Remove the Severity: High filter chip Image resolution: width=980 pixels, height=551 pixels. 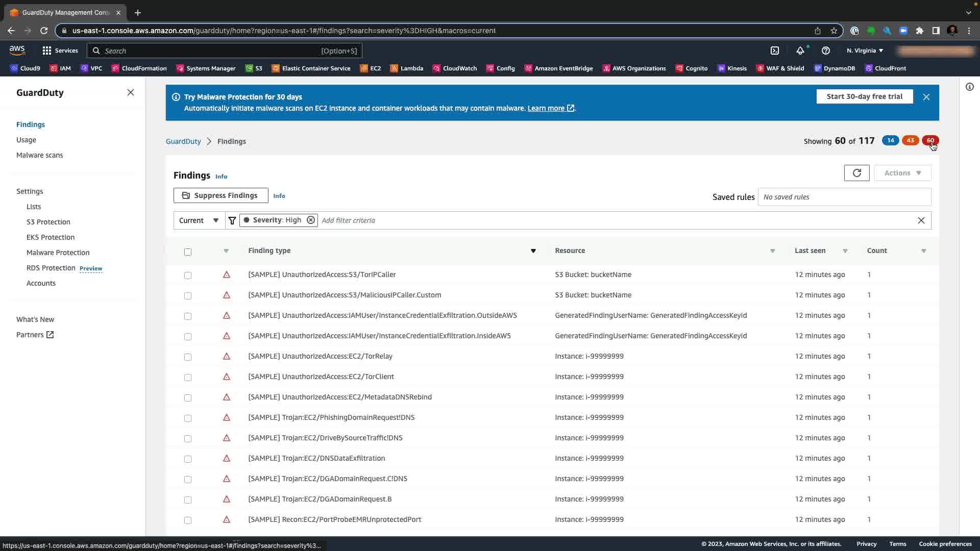pos(310,220)
